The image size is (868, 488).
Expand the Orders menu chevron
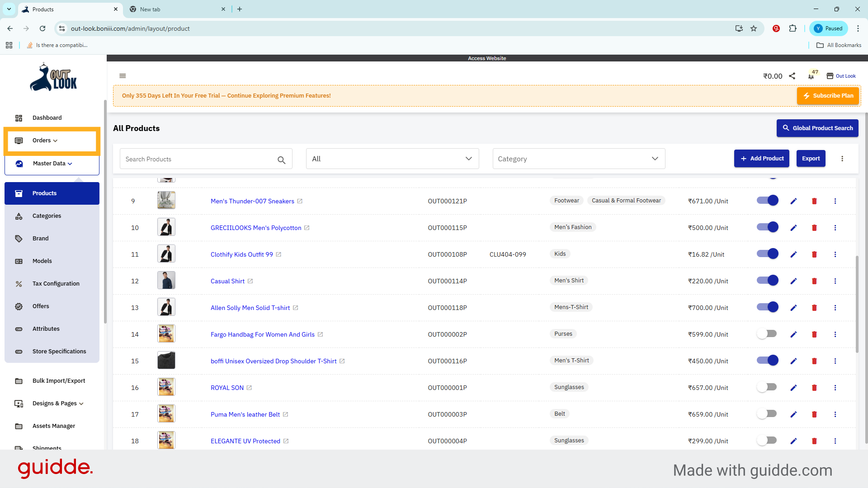coord(54,141)
